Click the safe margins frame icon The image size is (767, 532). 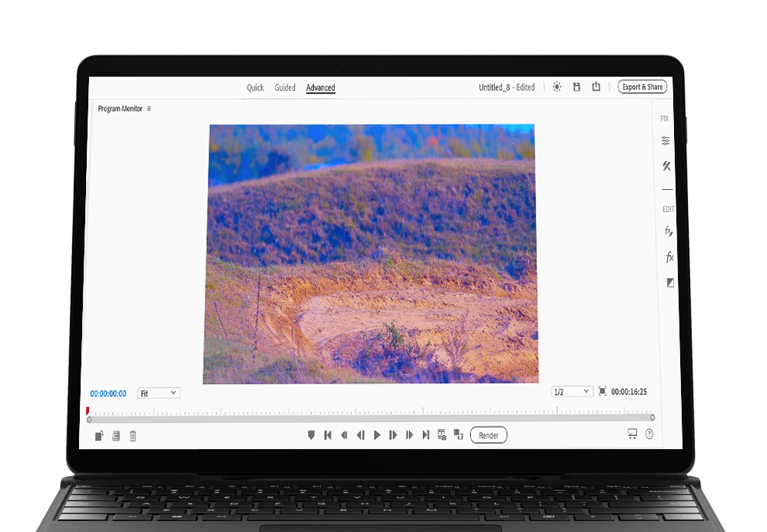pyautogui.click(x=602, y=391)
